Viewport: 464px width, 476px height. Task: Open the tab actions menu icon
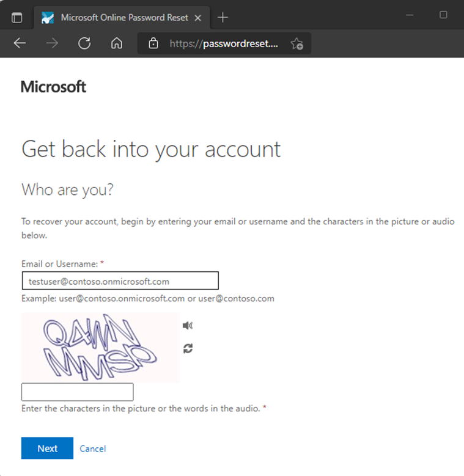pyautogui.click(x=17, y=18)
